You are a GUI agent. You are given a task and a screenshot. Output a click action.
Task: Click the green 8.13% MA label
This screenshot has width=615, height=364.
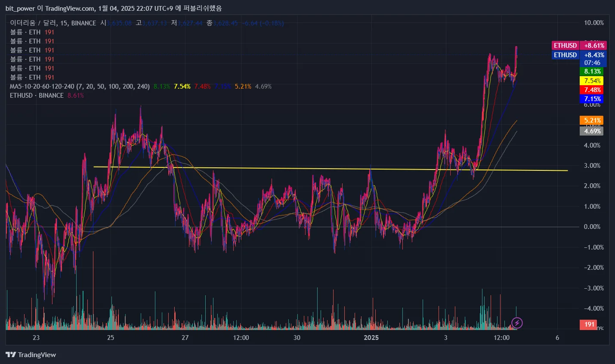pos(592,71)
